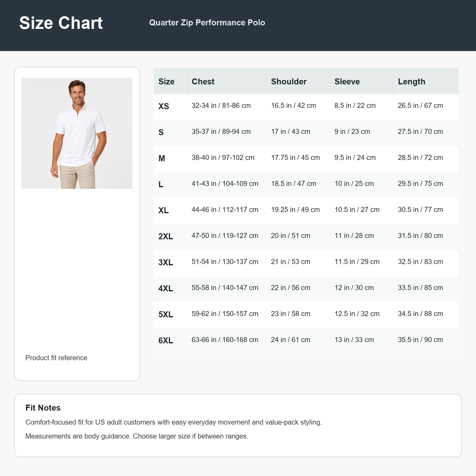Select the 6XL size row label
This screenshot has height=476, width=476.
coord(166,340)
